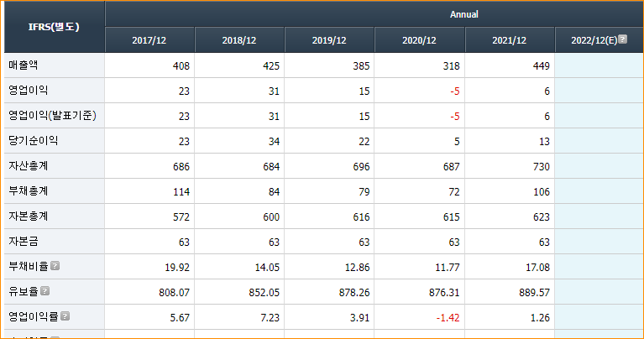Click 자본총계 value 572
The width and height of the screenshot is (644, 339).
coord(181,217)
